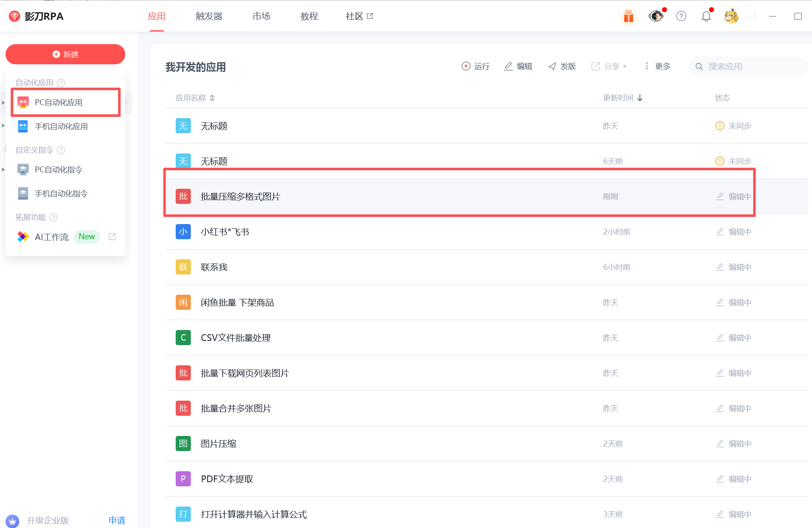Click the red 新建 button
This screenshot has width=812, height=528.
click(65, 54)
